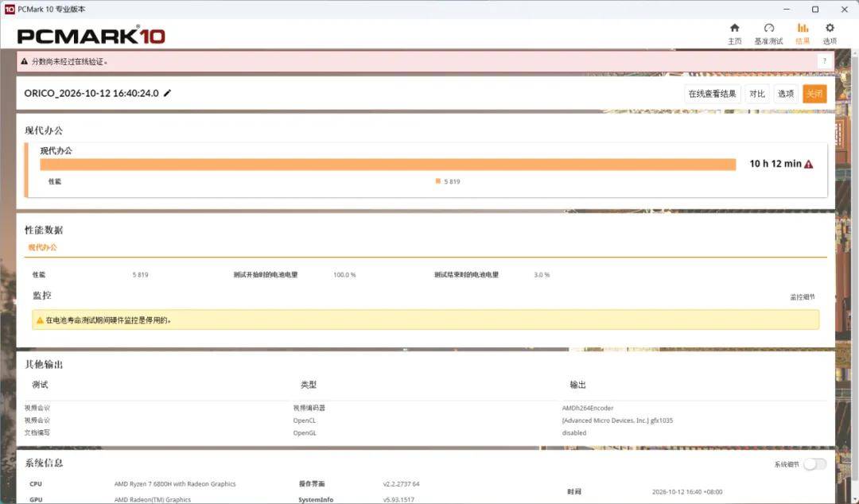Viewport: 859px width, 504px height.
Task: Select the 现代办公 tab under 性能数据
Action: pyautogui.click(x=43, y=247)
